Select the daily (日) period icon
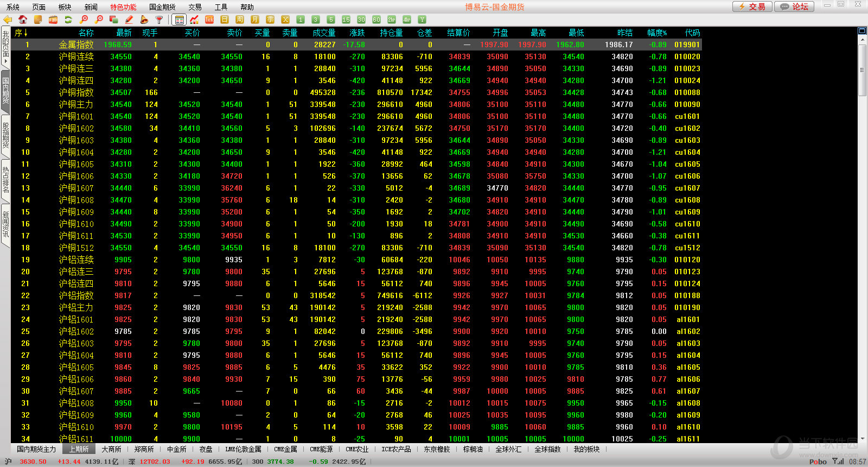Image resolution: width=868 pixels, height=467 pixels. [225, 20]
